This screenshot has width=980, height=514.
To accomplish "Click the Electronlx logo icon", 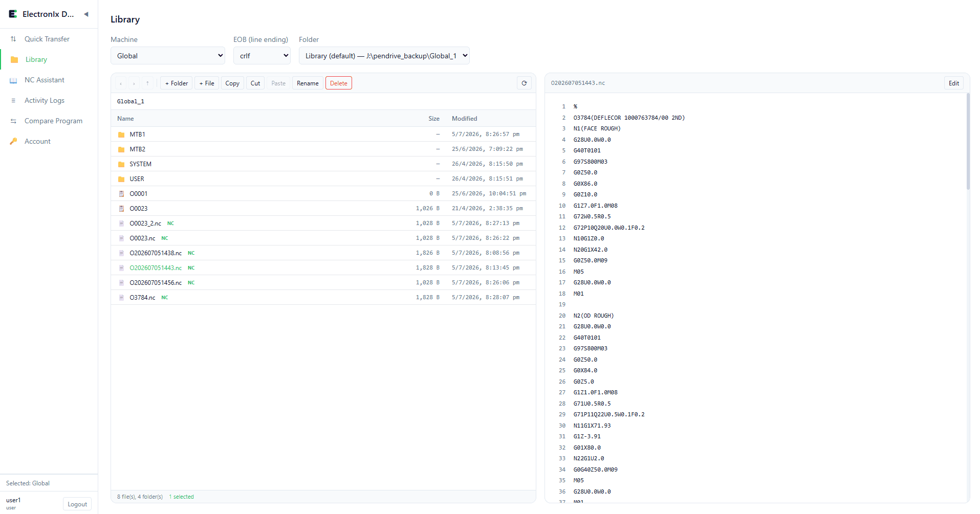I will pyautogui.click(x=13, y=14).
